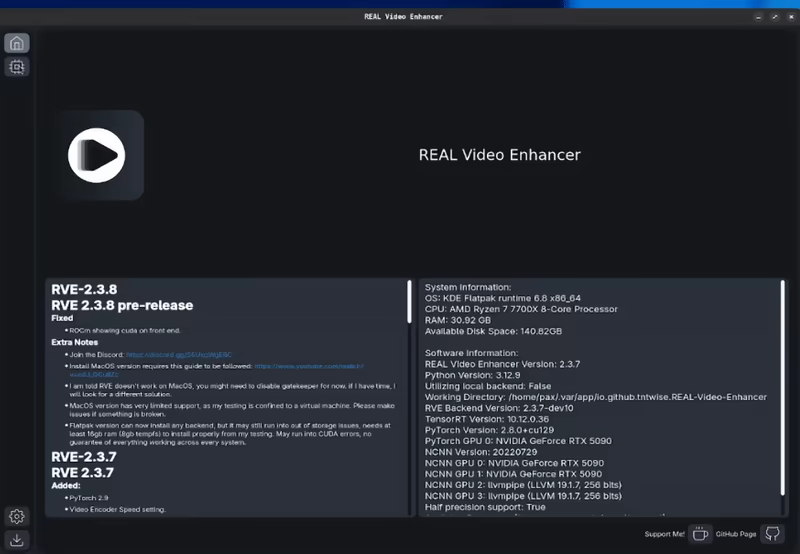Viewport: 800px width, 554px height.
Task: Click the 'RVE 2.3.8 pre-release' heading
Action: point(122,305)
